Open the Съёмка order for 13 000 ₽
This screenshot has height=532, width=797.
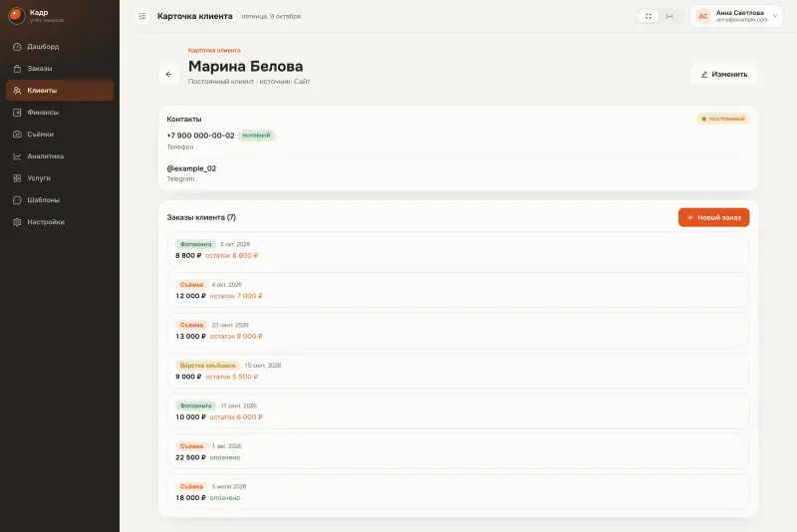point(458,331)
